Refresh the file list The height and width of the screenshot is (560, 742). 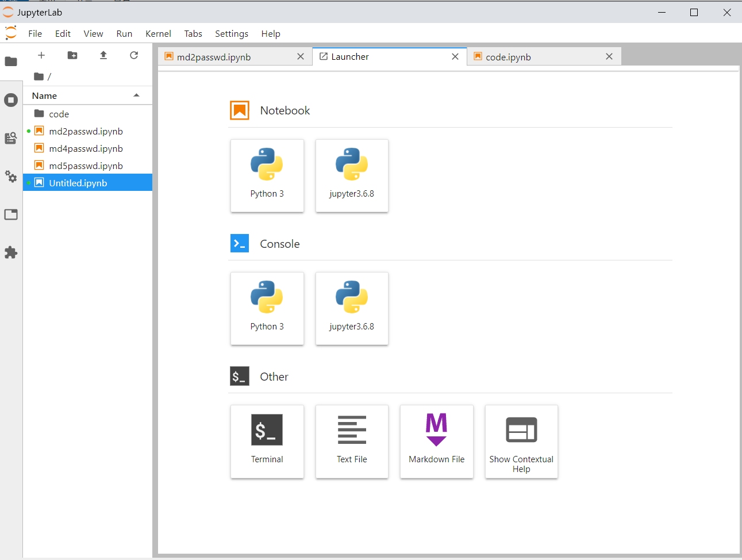tap(134, 55)
